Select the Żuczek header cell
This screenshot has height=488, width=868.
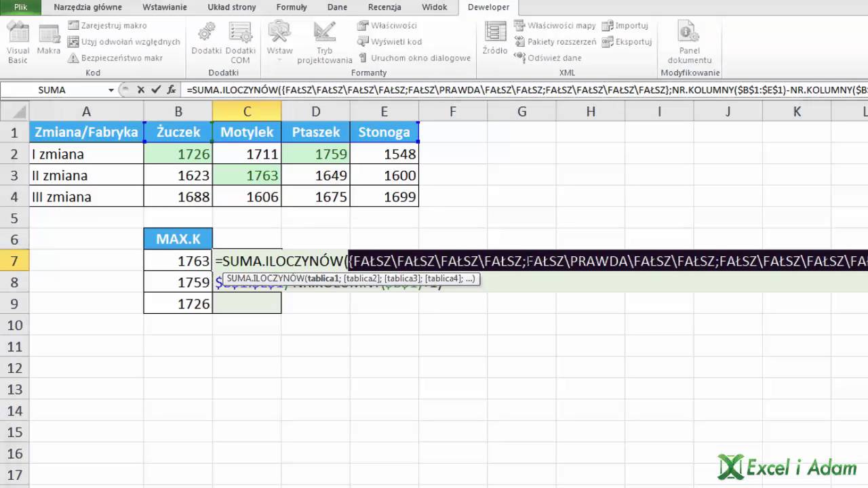178,132
